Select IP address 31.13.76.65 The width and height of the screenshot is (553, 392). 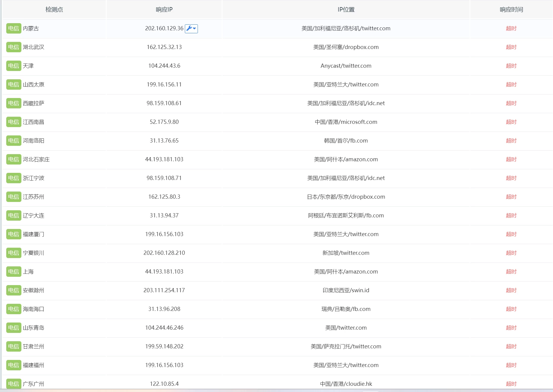point(164,141)
